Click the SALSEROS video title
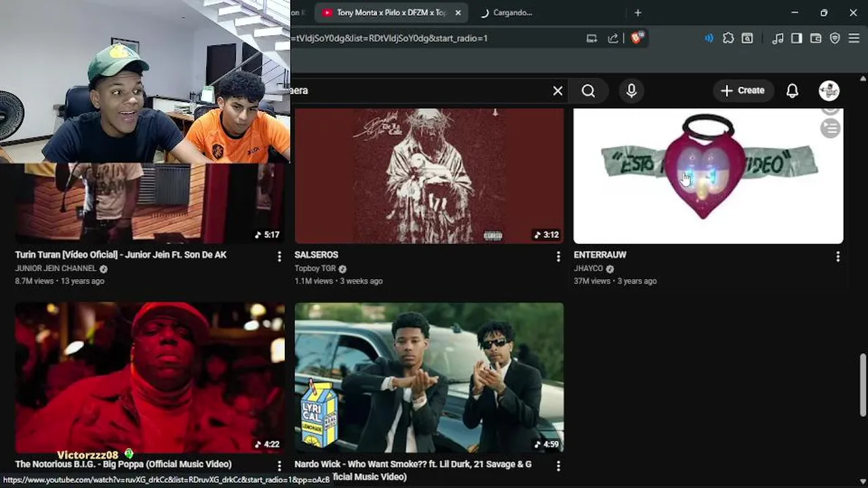The image size is (868, 488). point(316,255)
